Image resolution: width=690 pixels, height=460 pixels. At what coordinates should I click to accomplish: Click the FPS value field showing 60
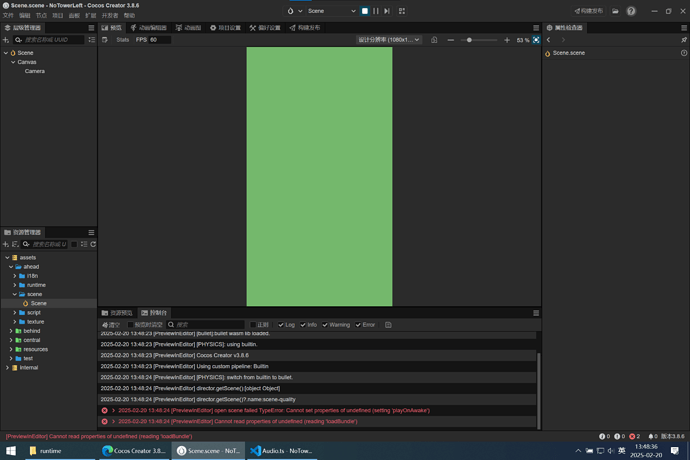(x=159, y=40)
